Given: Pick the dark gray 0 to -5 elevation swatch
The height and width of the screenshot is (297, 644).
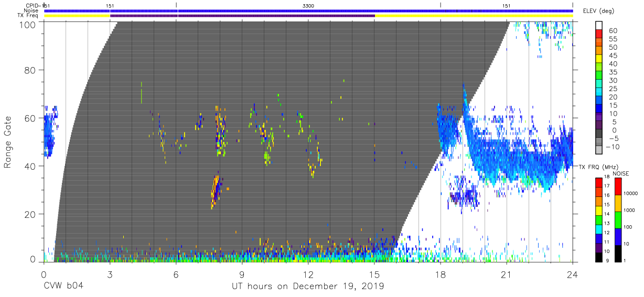Looking at the screenshot, I should (x=599, y=134).
